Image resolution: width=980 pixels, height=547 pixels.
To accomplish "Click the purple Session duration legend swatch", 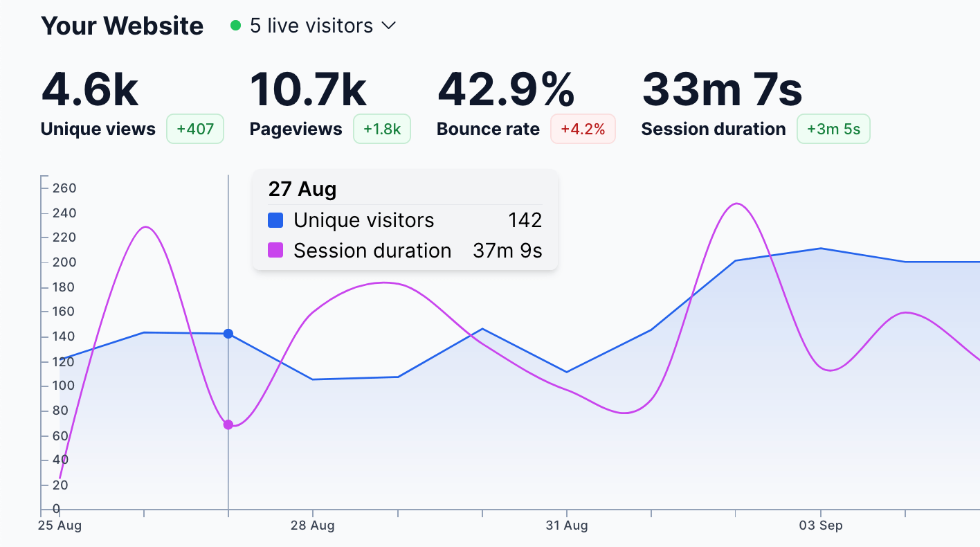I will 275,250.
